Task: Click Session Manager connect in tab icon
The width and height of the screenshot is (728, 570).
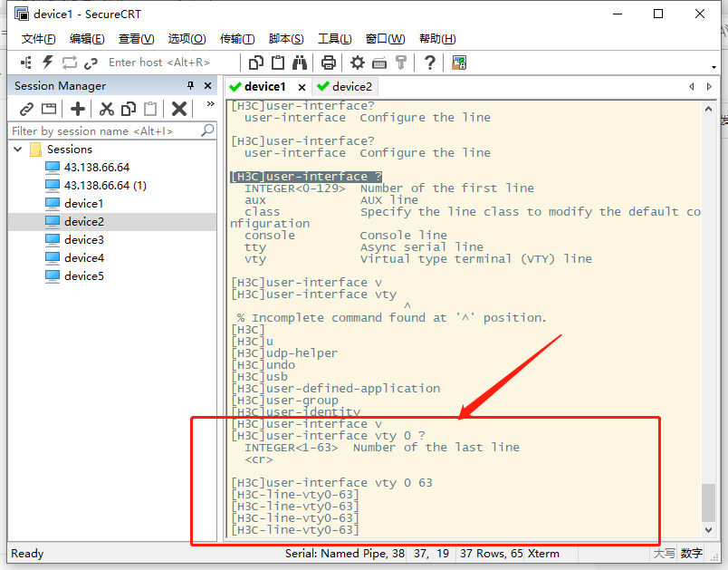Action: coord(49,109)
